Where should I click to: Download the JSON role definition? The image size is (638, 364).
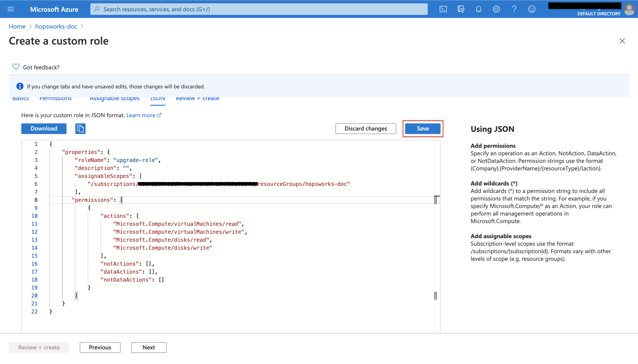[x=44, y=128]
